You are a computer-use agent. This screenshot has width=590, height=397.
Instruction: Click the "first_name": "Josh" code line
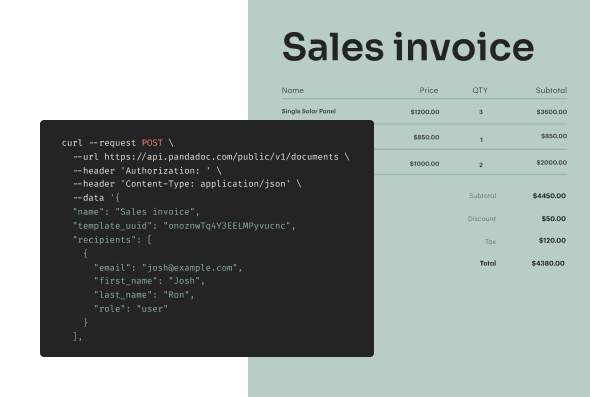tap(149, 281)
